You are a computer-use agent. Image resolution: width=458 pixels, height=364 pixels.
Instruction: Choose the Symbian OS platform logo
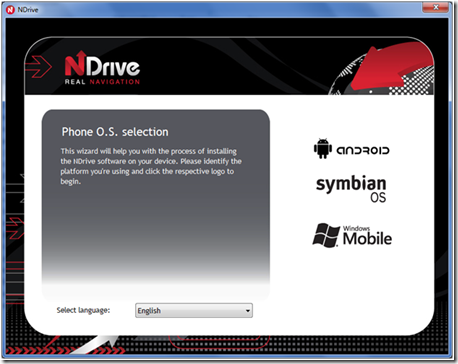[x=351, y=189]
